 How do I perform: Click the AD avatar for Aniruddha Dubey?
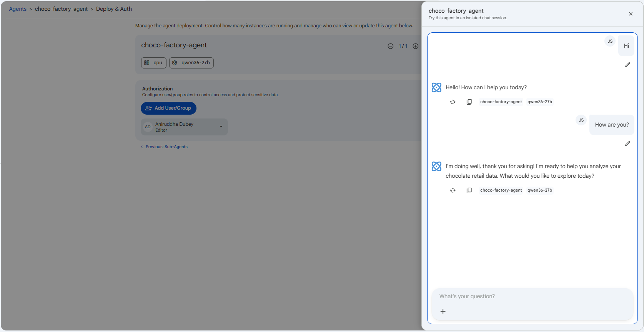148,127
